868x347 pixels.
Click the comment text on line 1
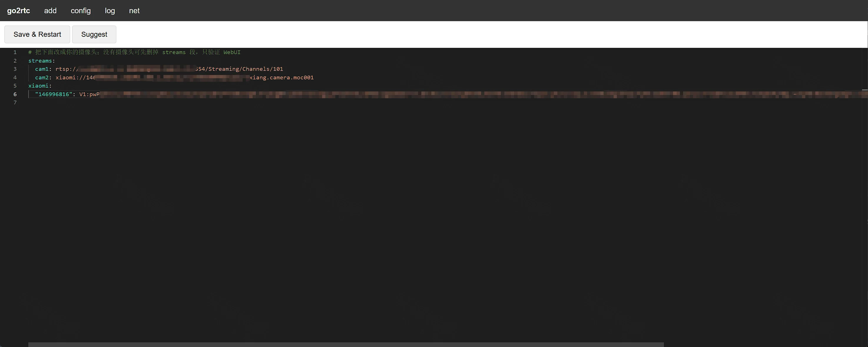pyautogui.click(x=134, y=52)
